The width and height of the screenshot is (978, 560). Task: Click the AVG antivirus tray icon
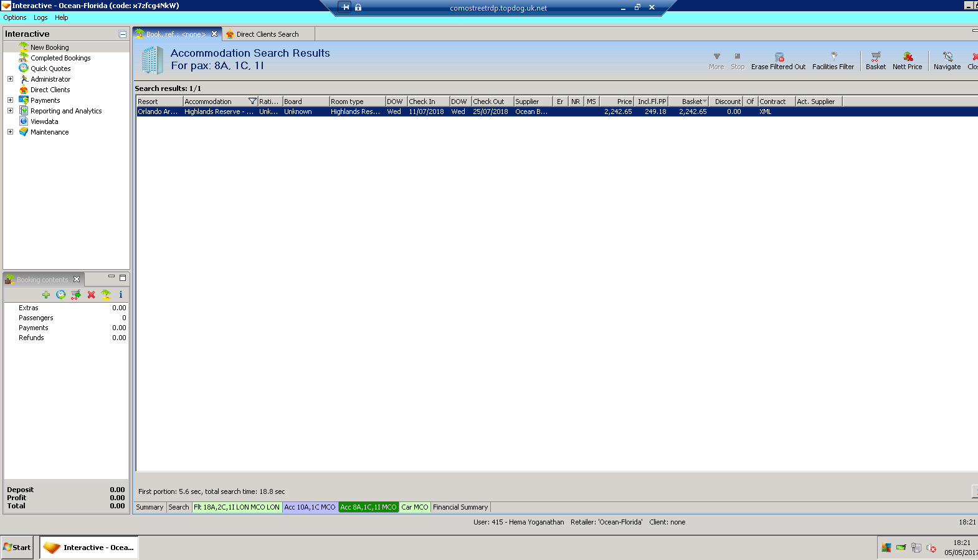(x=886, y=548)
